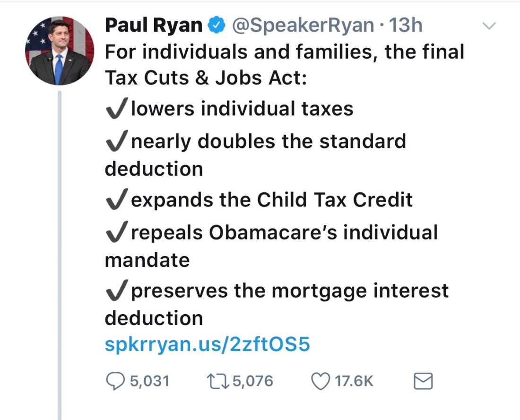The width and height of the screenshot is (520, 420).
Task: Click the Paul Ryan display name
Action: (x=154, y=26)
